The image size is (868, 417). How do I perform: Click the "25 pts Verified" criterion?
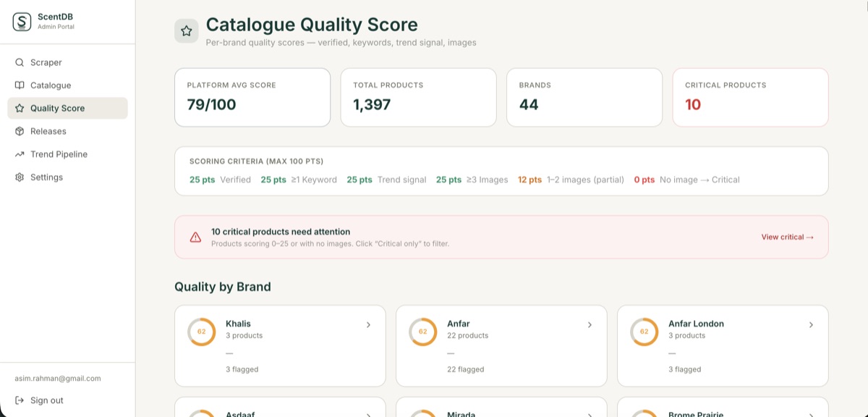coord(220,180)
